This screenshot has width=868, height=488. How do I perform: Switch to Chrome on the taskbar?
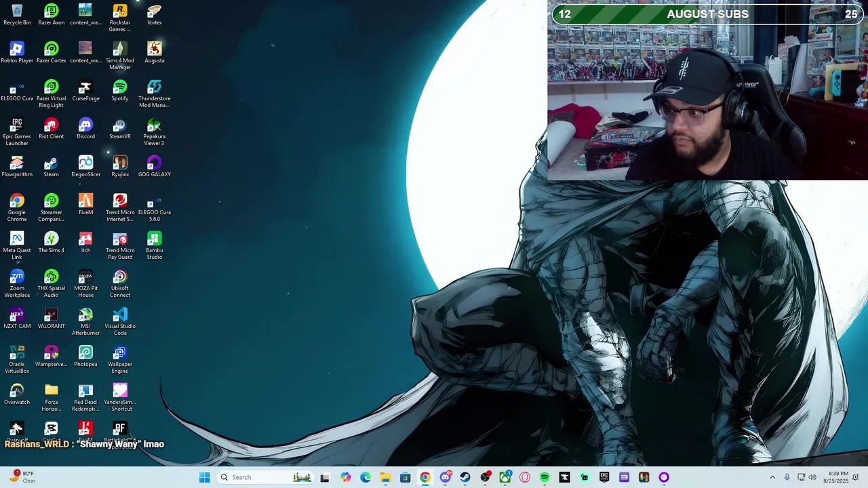[x=425, y=477]
